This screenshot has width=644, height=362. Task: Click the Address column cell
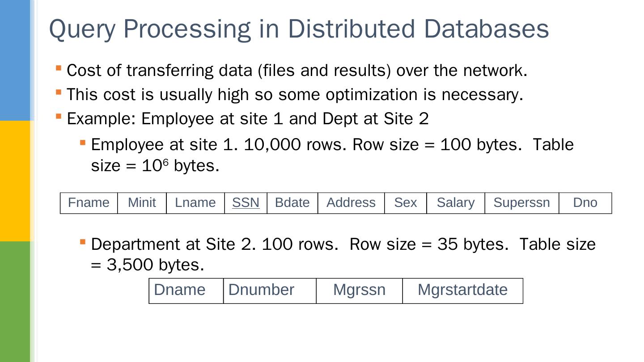pos(351,203)
